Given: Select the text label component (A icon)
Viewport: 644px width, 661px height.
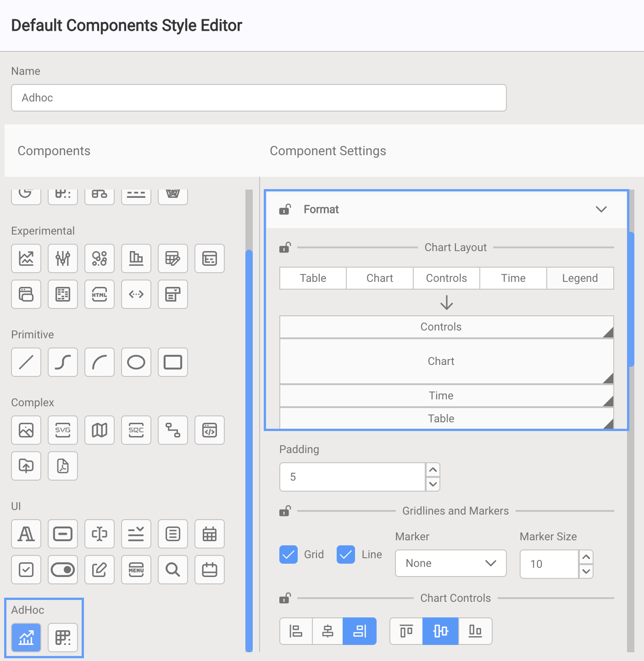Looking at the screenshot, I should [x=26, y=534].
